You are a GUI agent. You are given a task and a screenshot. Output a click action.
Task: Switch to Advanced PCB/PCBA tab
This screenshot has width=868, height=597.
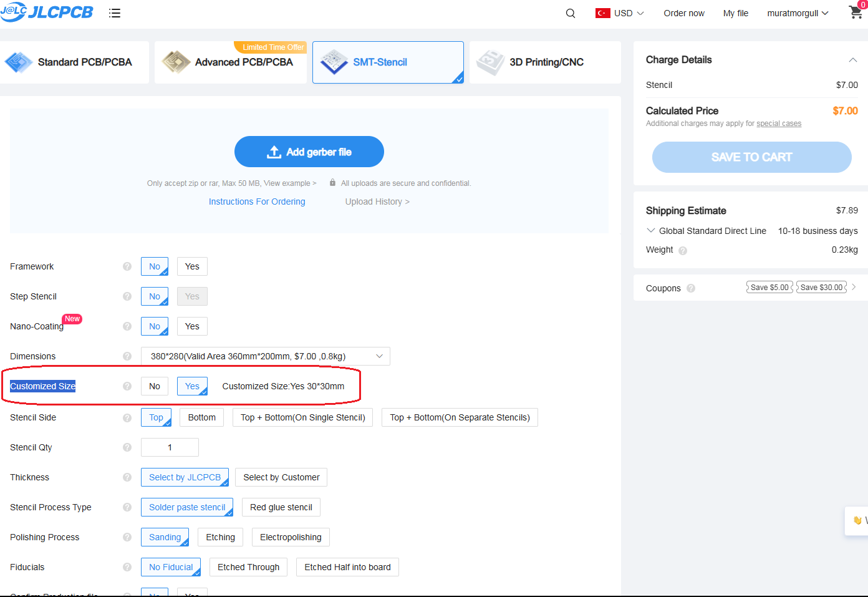[231, 62]
